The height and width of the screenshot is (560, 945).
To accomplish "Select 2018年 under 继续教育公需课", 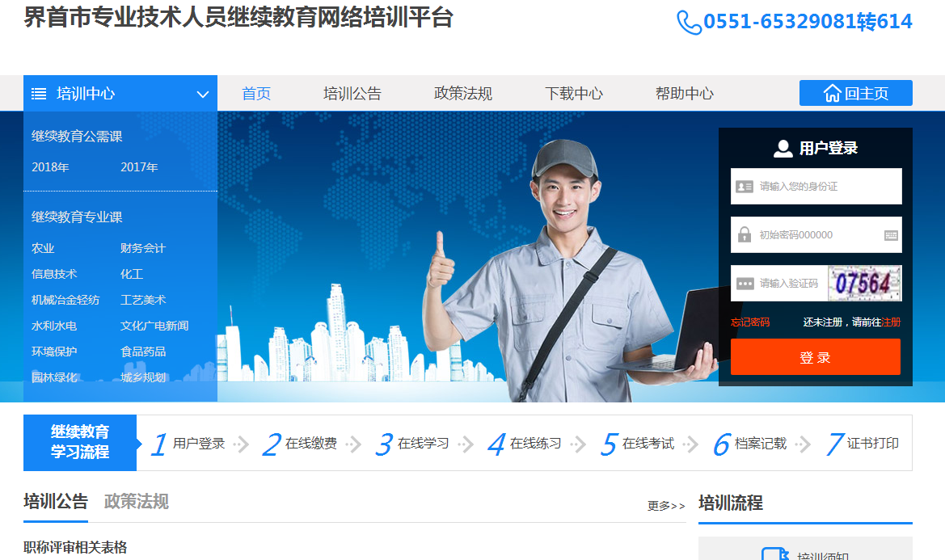I will tap(50, 167).
